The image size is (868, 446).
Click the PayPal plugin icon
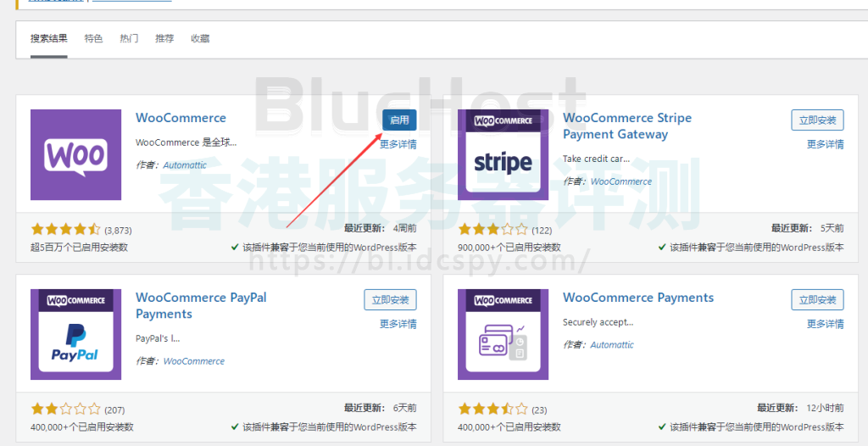(x=75, y=334)
